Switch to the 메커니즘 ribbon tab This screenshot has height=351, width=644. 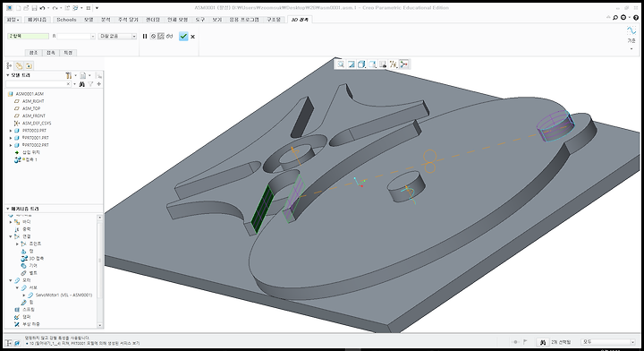(x=37, y=20)
